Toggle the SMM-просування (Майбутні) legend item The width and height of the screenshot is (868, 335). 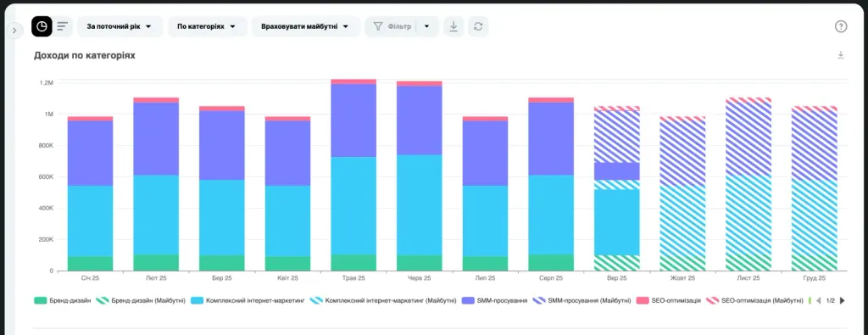coord(581,301)
